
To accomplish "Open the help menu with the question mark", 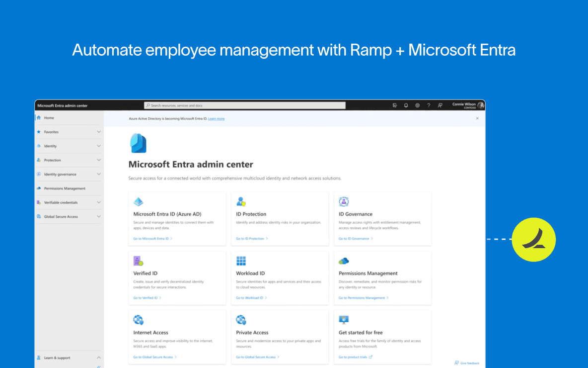I will point(429,105).
